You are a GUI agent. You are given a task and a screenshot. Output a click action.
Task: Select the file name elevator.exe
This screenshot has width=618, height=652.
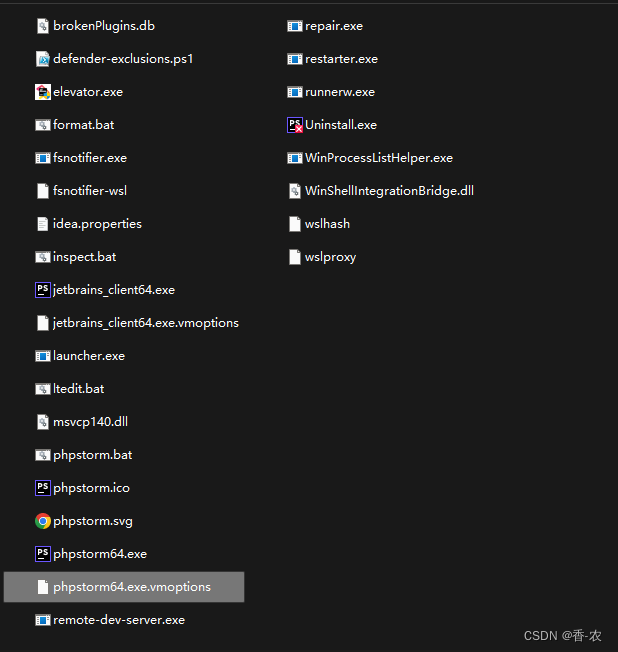pyautogui.click(x=88, y=92)
